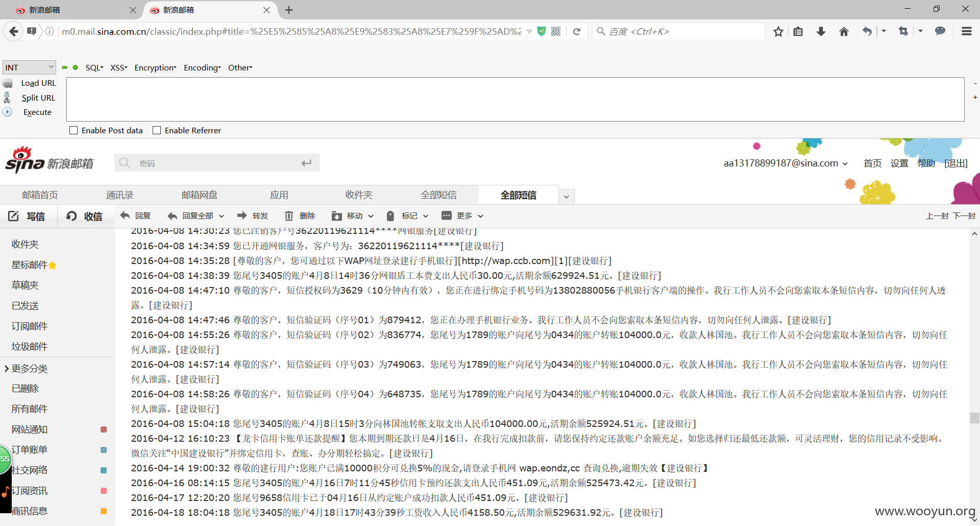Viewport: 980px width, 526px height.
Task: Open the Encryption dropdown menu
Action: point(156,67)
